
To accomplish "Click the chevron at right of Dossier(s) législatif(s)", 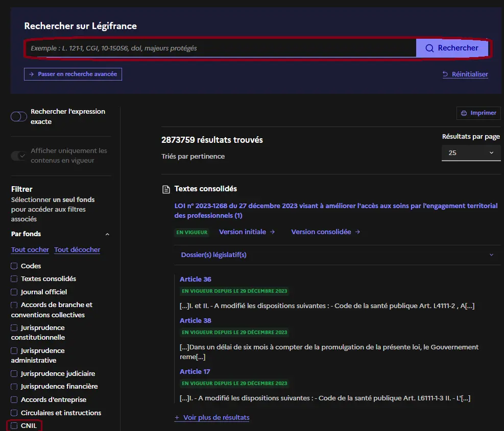I will tap(491, 255).
